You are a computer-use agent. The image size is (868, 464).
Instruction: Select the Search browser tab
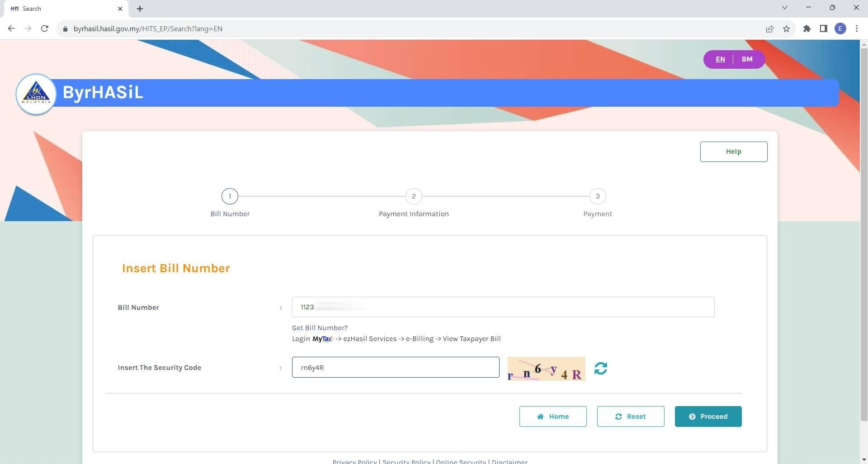click(x=66, y=9)
